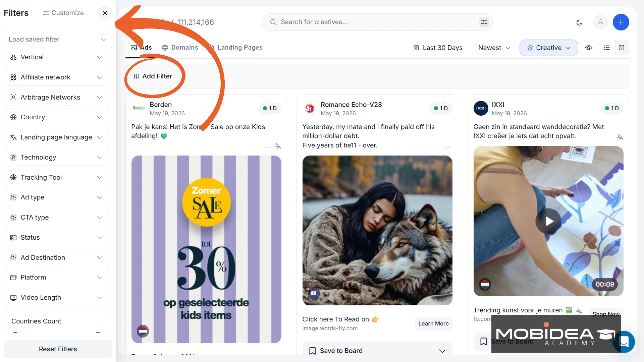
Task: Click the Add Filter button
Action: [153, 76]
